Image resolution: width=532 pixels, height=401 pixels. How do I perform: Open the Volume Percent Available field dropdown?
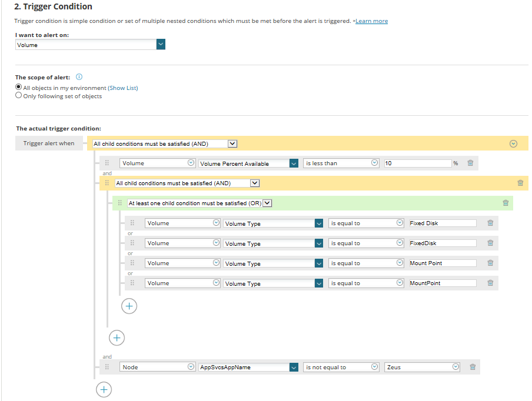pos(294,163)
